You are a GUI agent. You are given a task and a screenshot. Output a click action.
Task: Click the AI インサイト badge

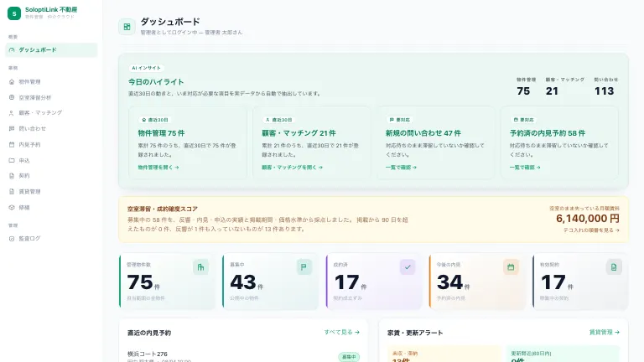click(x=146, y=68)
